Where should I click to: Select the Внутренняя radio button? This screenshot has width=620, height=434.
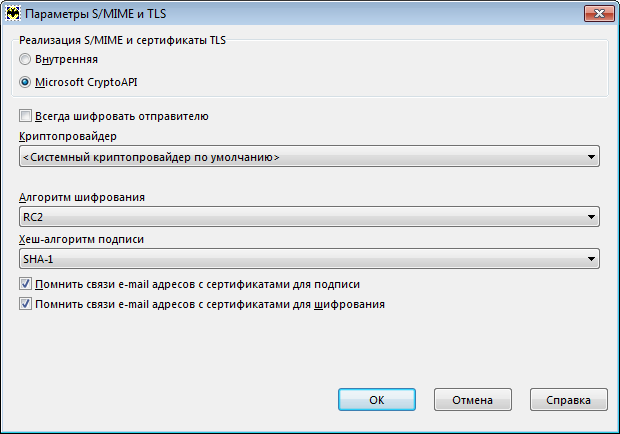click(25, 59)
